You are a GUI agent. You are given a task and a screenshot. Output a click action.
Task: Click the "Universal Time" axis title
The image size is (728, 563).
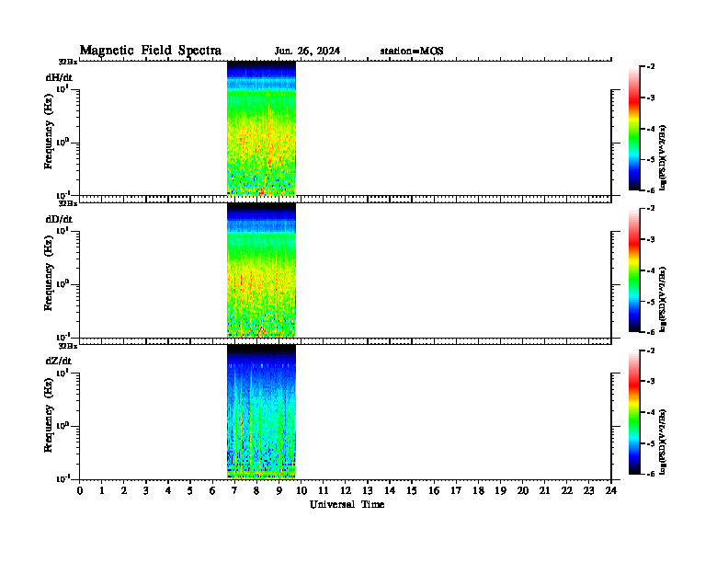pos(347,504)
